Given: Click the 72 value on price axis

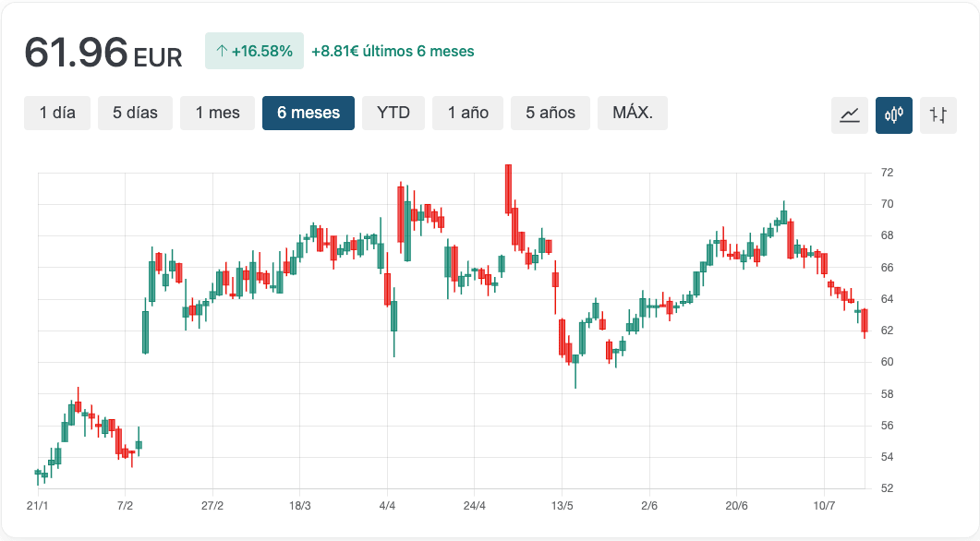Looking at the screenshot, I should [888, 173].
